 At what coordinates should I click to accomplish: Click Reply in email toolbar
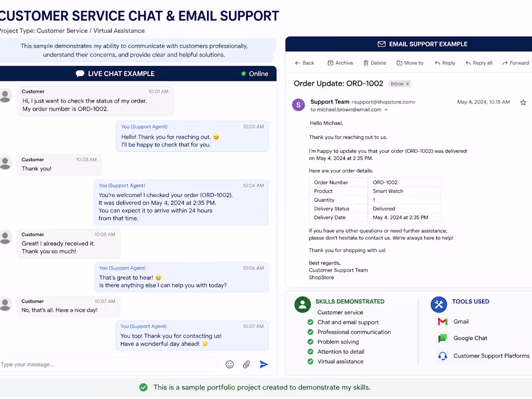[445, 63]
